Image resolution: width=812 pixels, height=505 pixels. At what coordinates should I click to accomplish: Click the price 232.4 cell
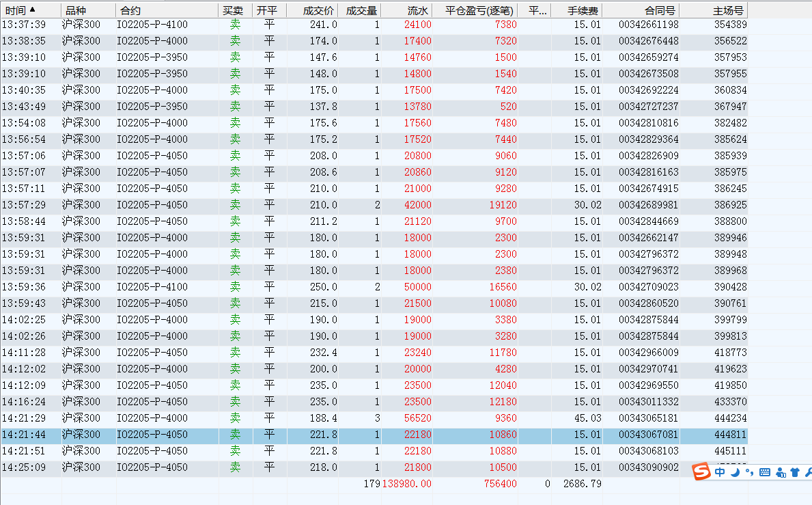click(x=323, y=353)
